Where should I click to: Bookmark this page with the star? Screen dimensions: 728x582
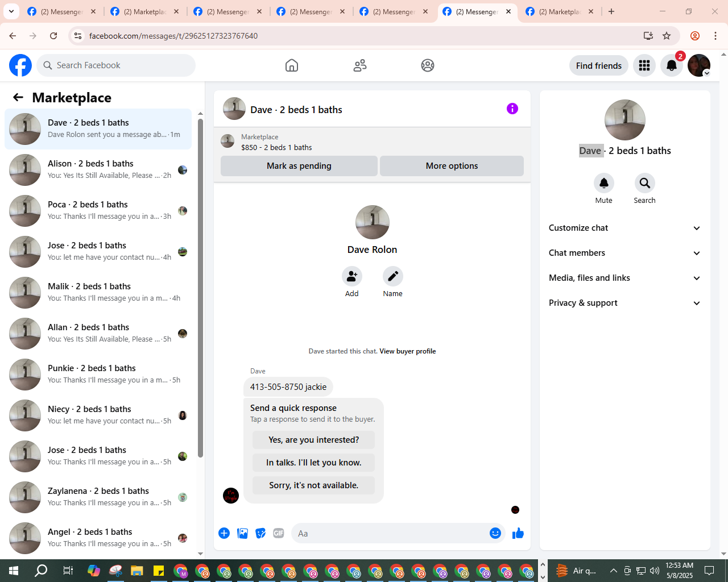click(x=667, y=36)
